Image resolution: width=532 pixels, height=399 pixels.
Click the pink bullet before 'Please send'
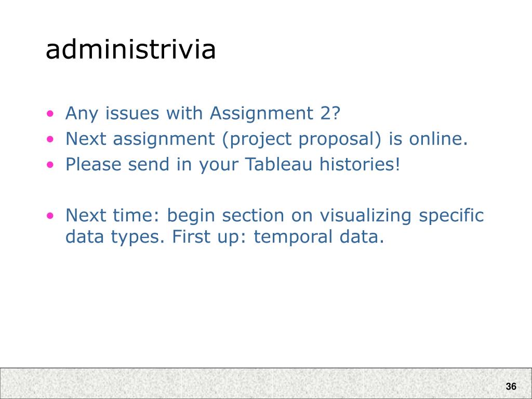(50, 165)
